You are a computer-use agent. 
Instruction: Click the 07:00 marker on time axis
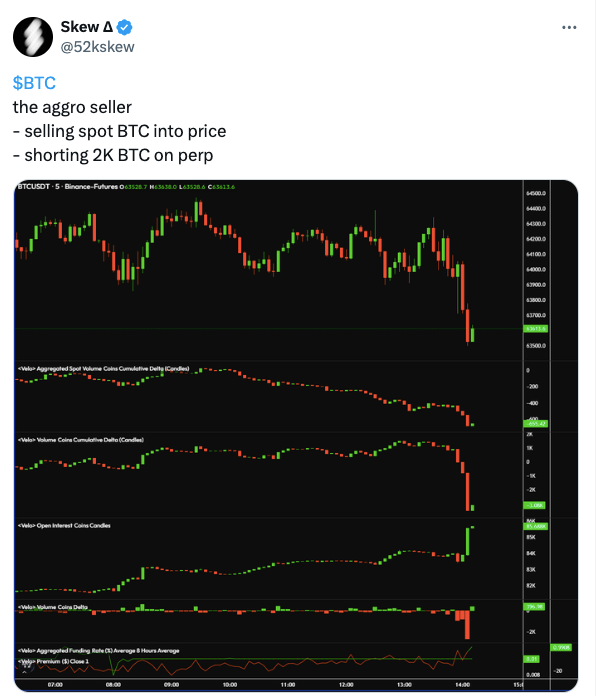55,684
